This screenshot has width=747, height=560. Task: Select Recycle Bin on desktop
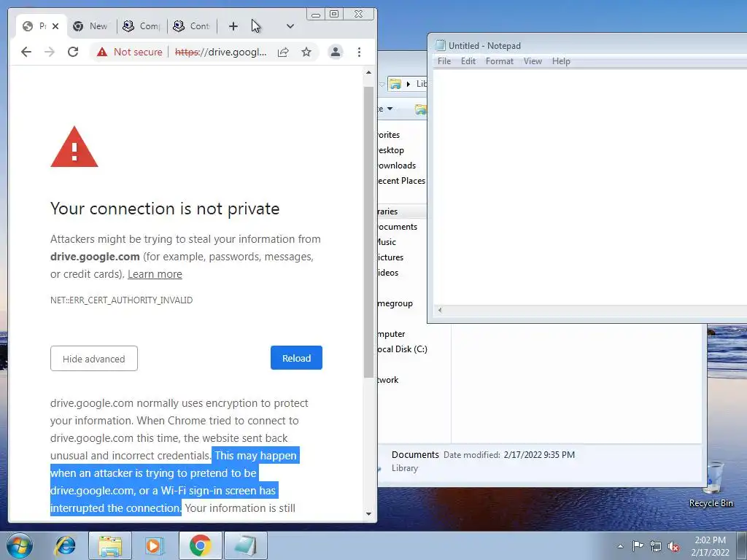pyautogui.click(x=711, y=485)
